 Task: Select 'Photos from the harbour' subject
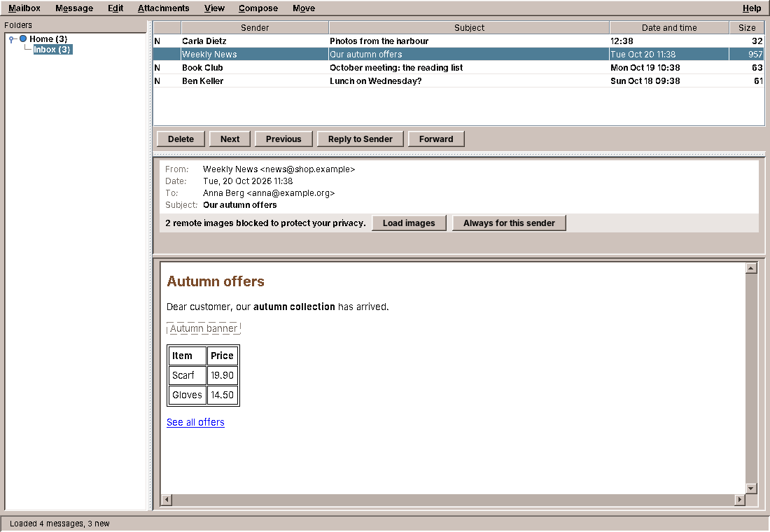[x=379, y=41]
